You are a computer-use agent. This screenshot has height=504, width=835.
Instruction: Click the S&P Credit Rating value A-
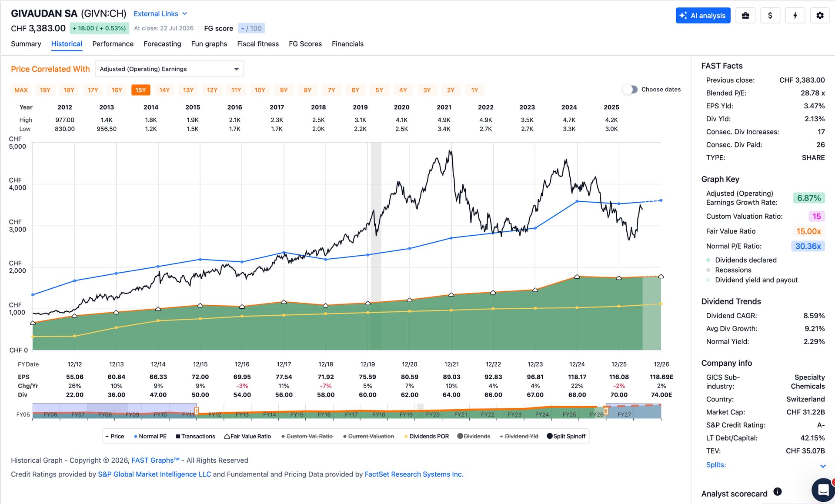[x=821, y=425]
